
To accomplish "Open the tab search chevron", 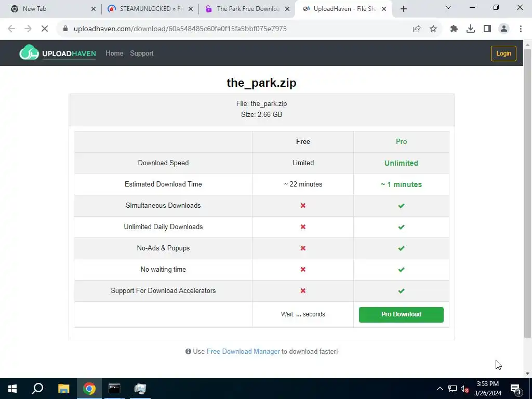I will [448, 7].
